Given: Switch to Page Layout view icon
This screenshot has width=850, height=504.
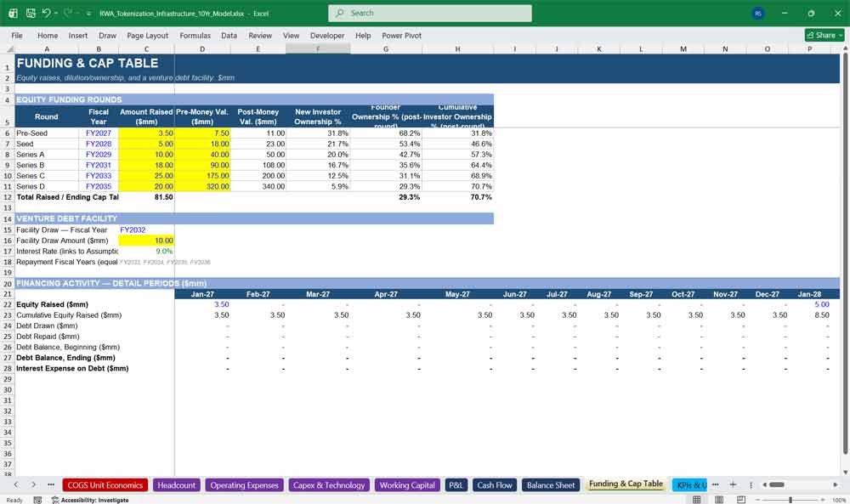Looking at the screenshot, I should pos(719,500).
